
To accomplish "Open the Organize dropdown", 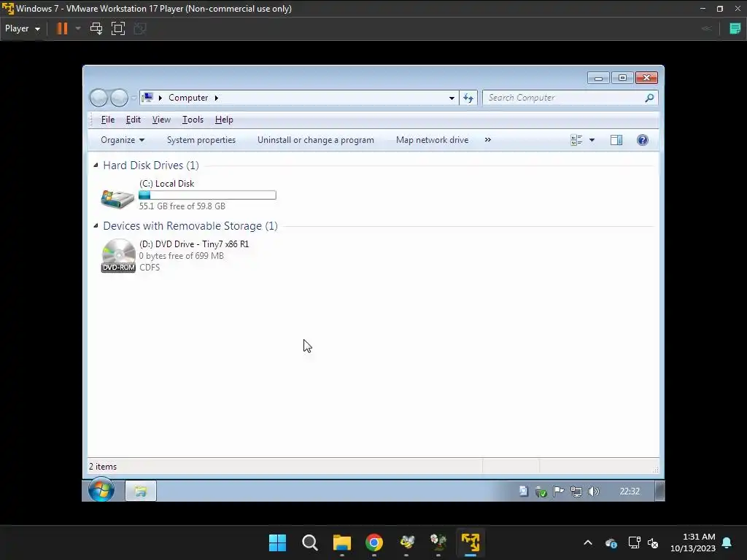I will click(x=123, y=140).
